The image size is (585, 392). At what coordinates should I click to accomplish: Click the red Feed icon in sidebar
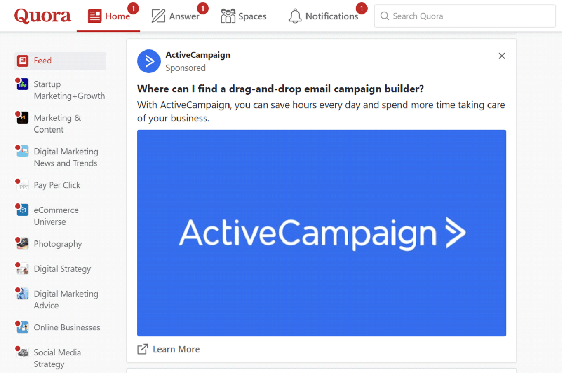pos(23,61)
